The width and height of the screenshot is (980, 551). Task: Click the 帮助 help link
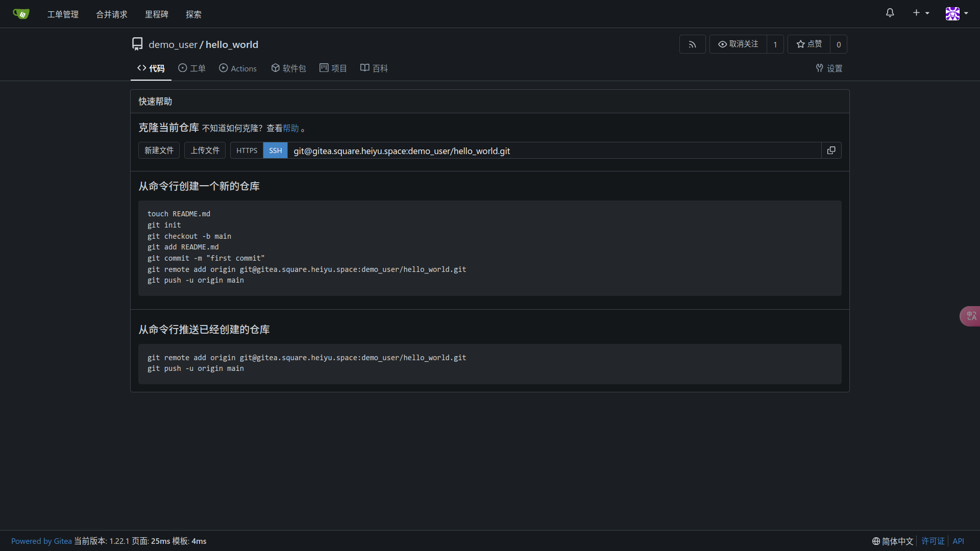tap(291, 128)
